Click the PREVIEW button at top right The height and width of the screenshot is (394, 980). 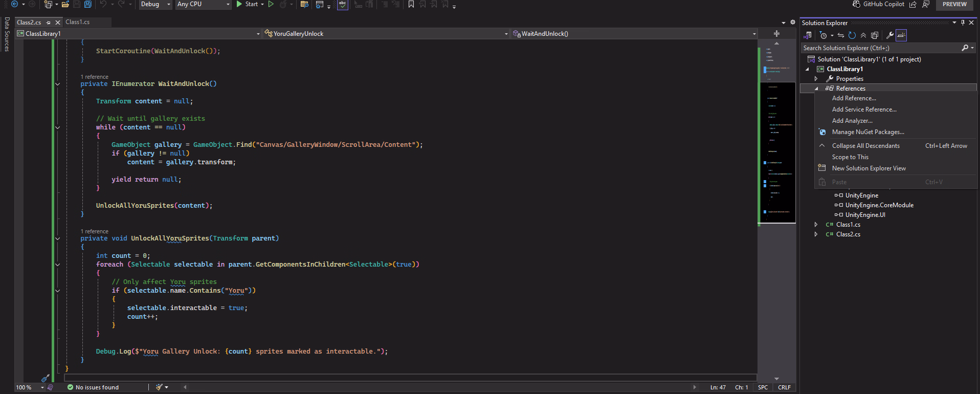954,4
